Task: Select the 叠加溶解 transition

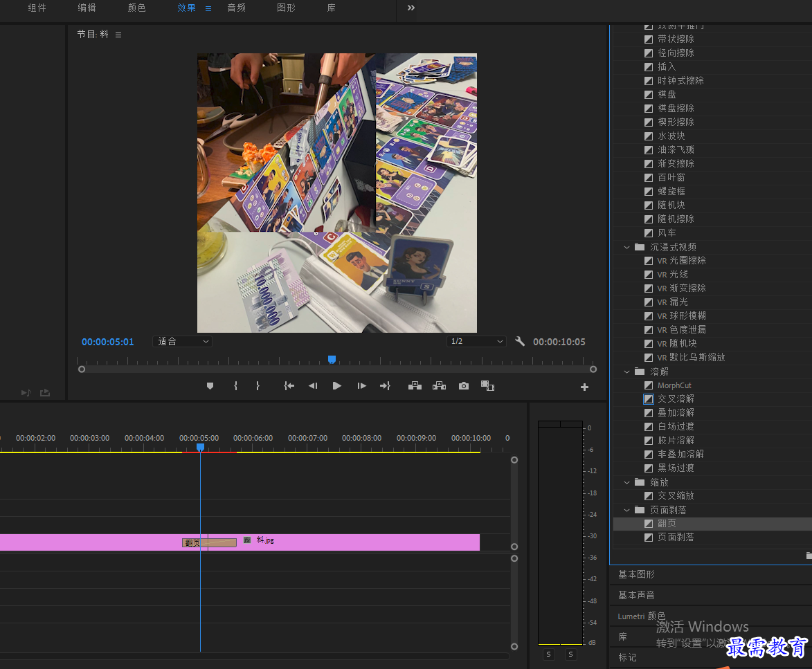Action: point(676,413)
